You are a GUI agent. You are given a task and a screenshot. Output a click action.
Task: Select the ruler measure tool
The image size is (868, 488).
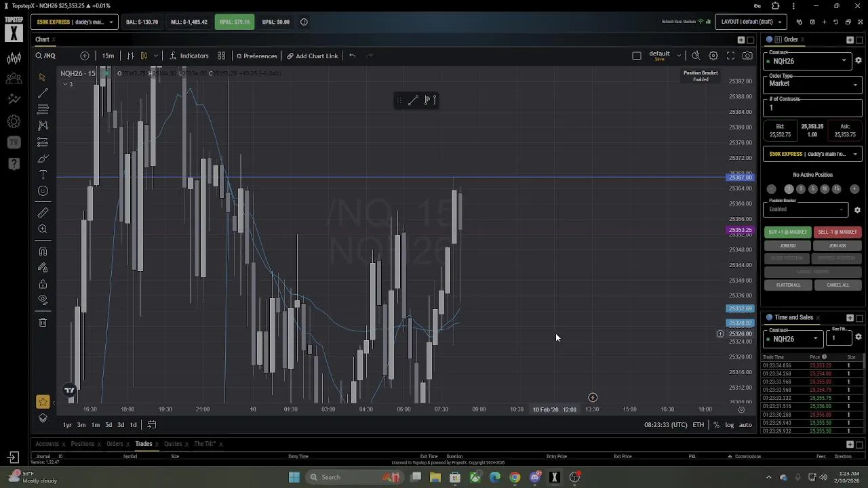point(43,213)
